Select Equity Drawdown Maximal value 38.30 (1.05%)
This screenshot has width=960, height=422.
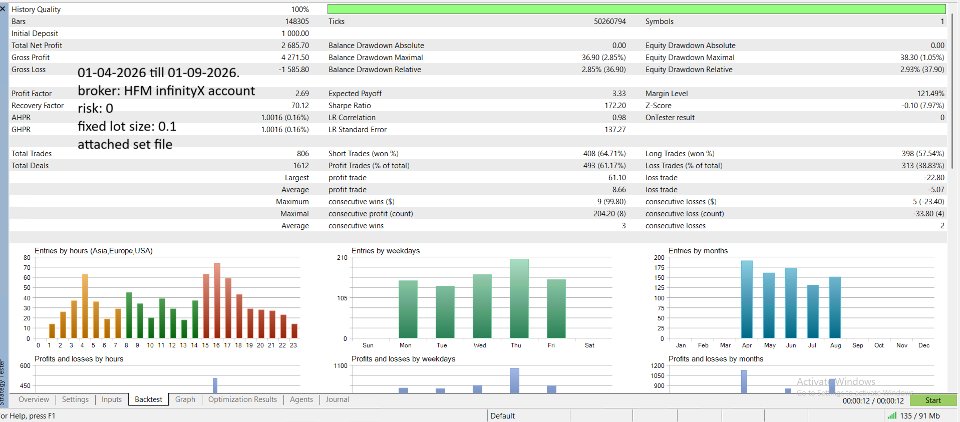point(923,57)
